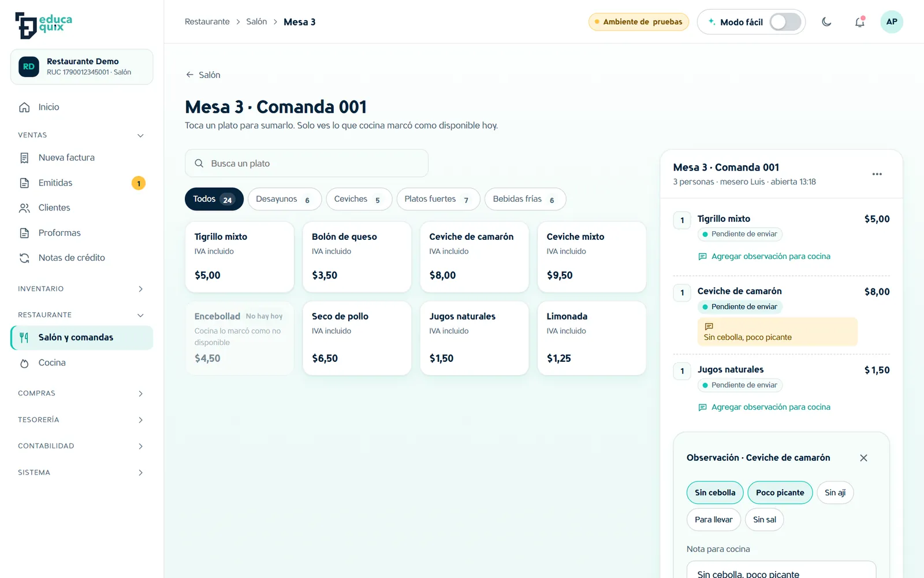Go to Inicio home icon
Viewport: 924px width, 578px height.
[x=24, y=107]
